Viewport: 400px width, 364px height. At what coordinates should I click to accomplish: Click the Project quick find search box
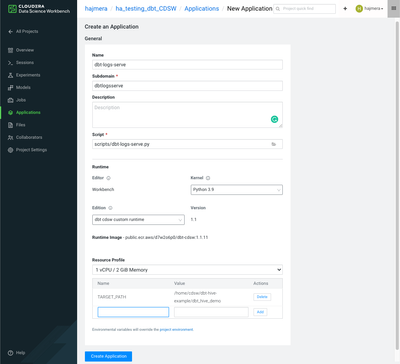[x=305, y=9]
